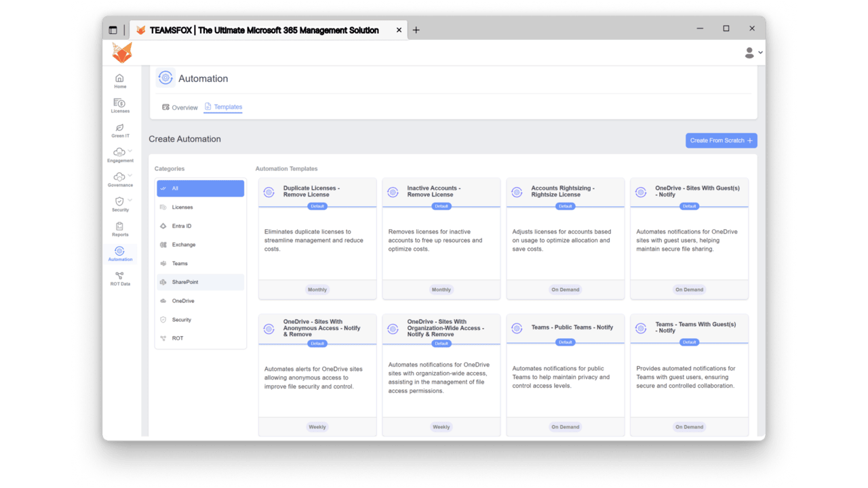The height and width of the screenshot is (488, 868).
Task: Filter templates by Exchange category
Action: [200, 245]
